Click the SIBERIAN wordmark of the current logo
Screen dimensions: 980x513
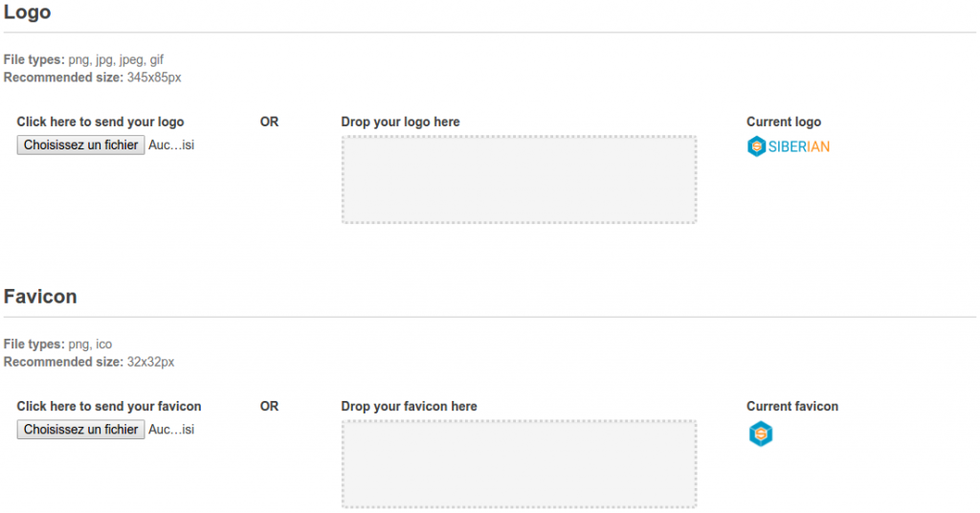pos(799,146)
